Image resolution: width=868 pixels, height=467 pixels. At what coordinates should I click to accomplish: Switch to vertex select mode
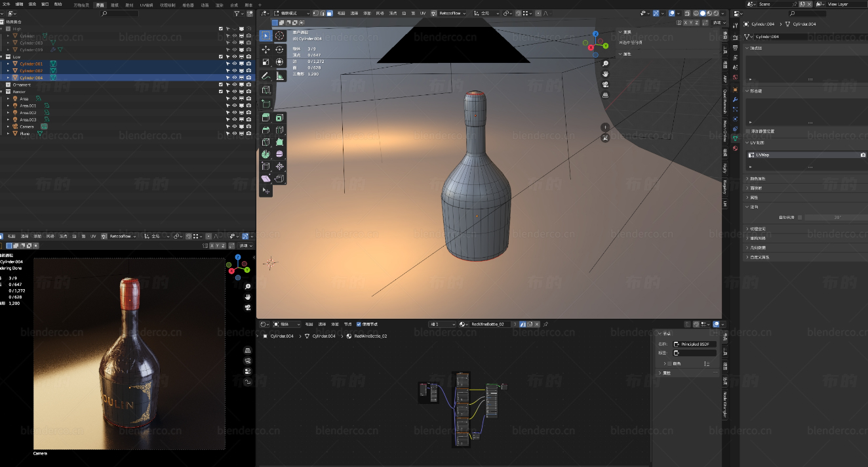317,13
